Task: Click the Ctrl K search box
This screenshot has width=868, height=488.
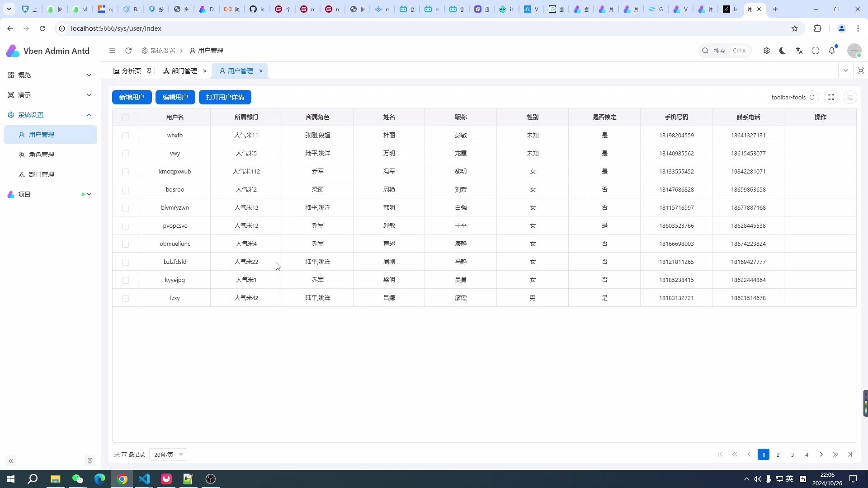Action: coord(723,51)
